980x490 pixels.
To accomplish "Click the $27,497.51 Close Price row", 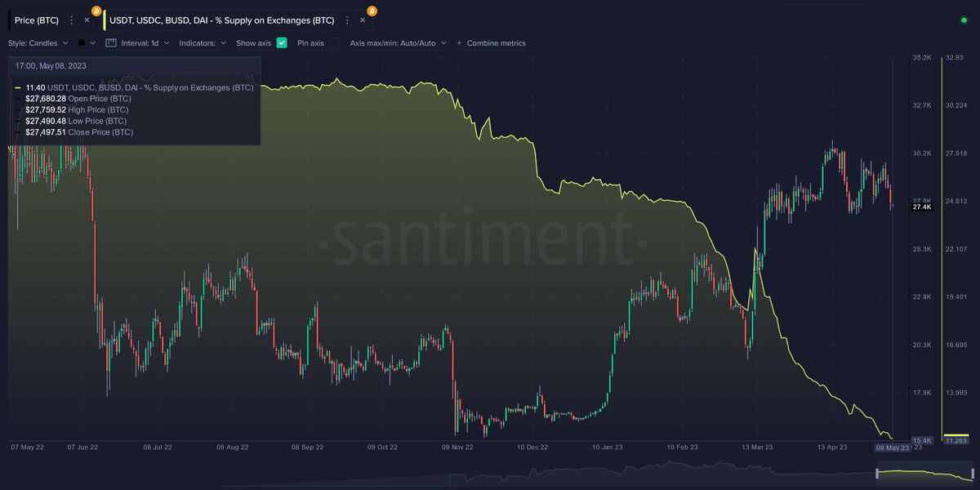I will pos(79,131).
